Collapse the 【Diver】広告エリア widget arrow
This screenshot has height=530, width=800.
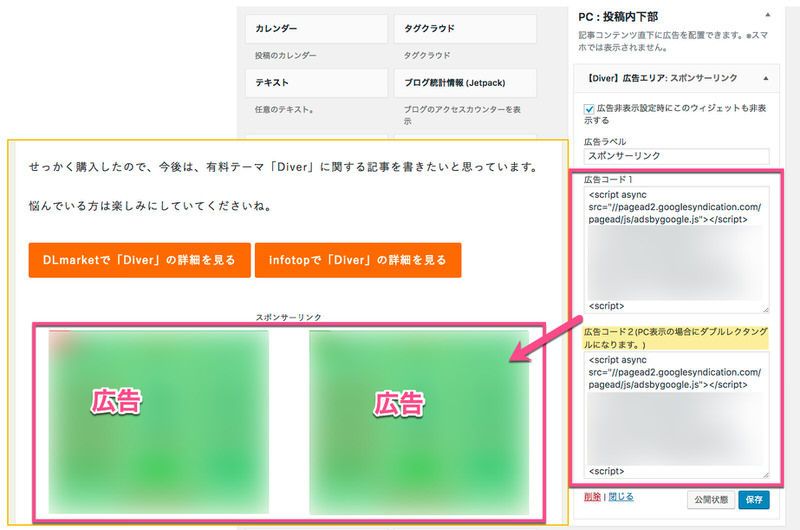(766, 76)
